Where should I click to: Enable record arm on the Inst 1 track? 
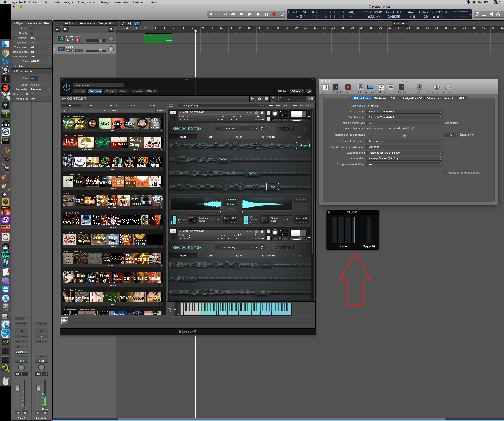(77, 40)
